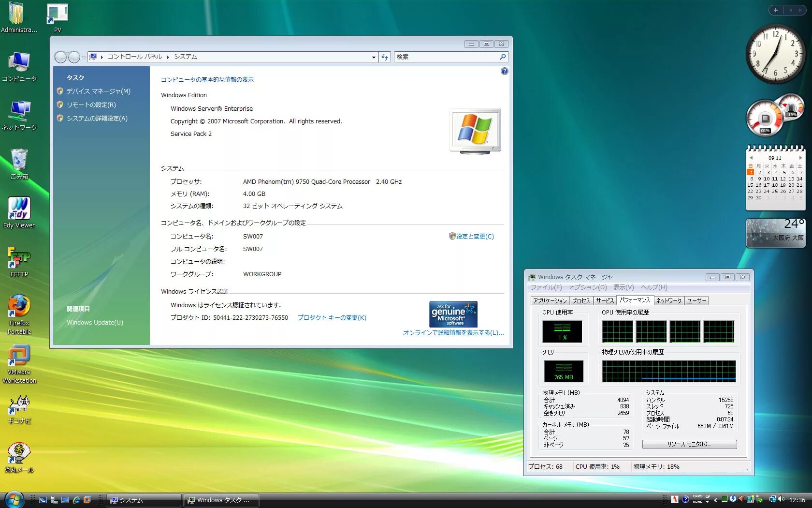This screenshot has height=508, width=812.
Task: Click the システム taskbar button
Action: click(x=144, y=500)
